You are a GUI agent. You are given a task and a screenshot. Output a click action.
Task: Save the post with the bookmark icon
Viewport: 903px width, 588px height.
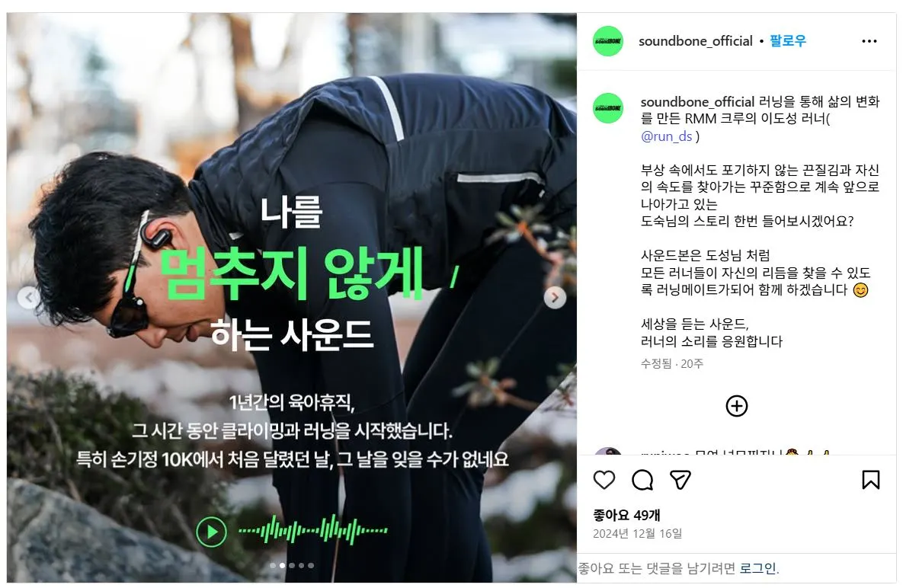pyautogui.click(x=871, y=480)
